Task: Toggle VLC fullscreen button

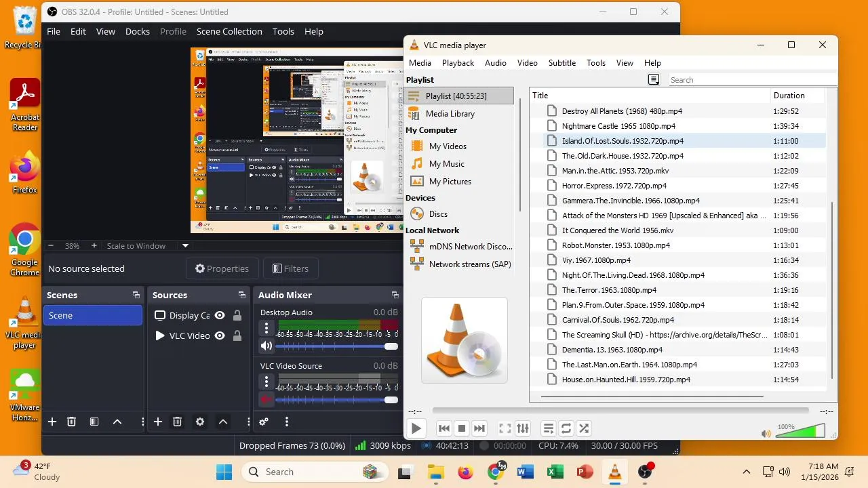Action: pos(505,428)
